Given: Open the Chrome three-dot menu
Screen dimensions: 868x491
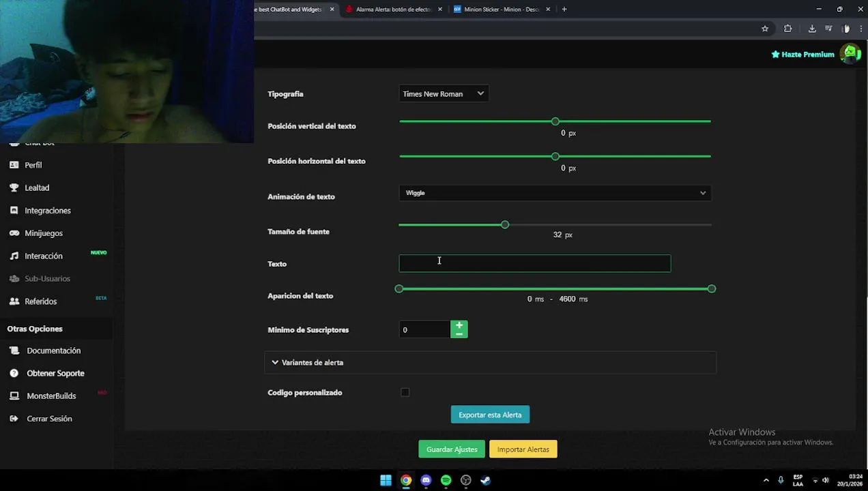Looking at the screenshot, I should [x=860, y=29].
